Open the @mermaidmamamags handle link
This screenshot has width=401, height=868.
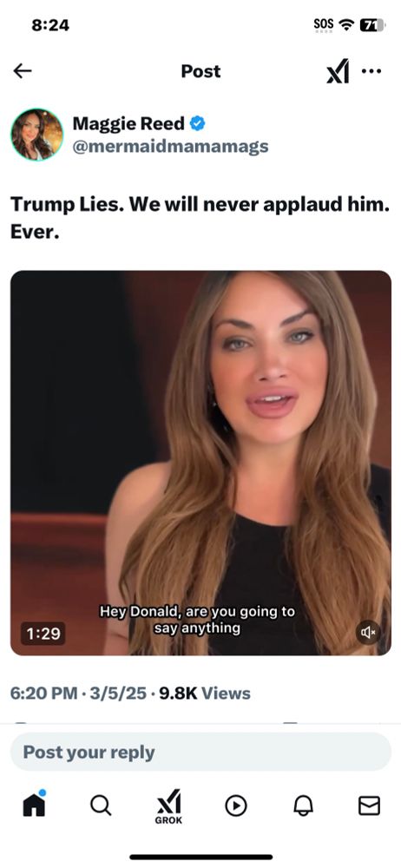[x=171, y=147]
